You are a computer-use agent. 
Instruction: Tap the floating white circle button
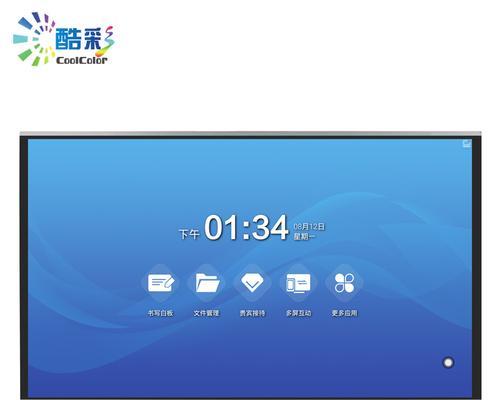[x=448, y=362]
